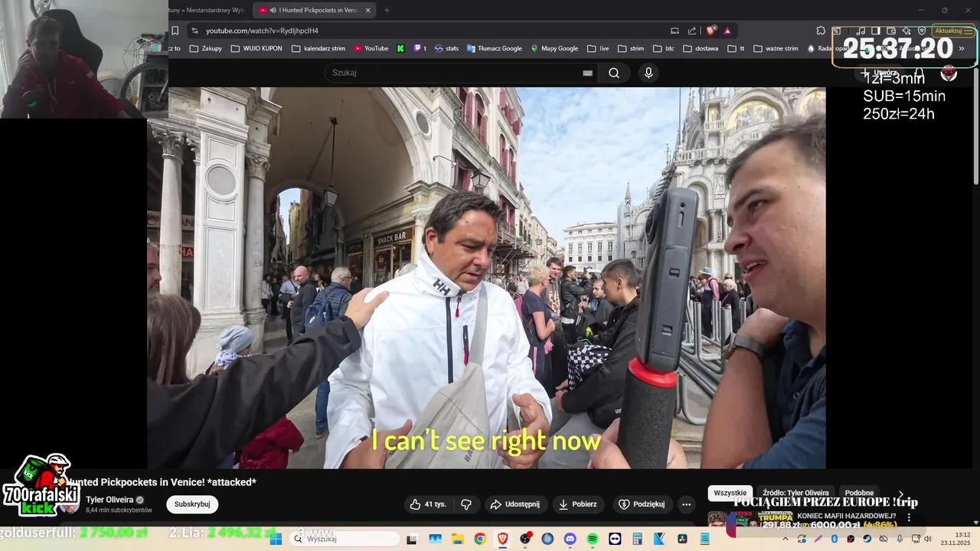Viewport: 980px width, 551px height.
Task: Click the youtube.com address bar
Action: [x=429, y=31]
